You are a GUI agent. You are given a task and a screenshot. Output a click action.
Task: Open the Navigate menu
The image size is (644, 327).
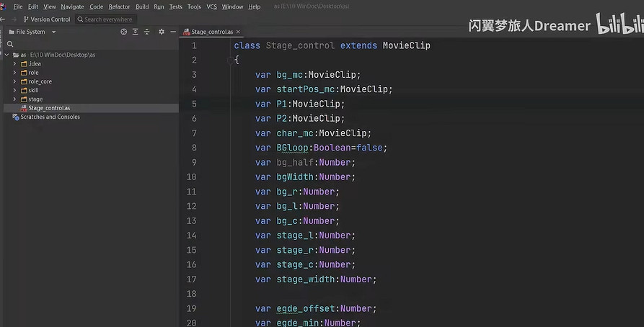click(x=72, y=6)
